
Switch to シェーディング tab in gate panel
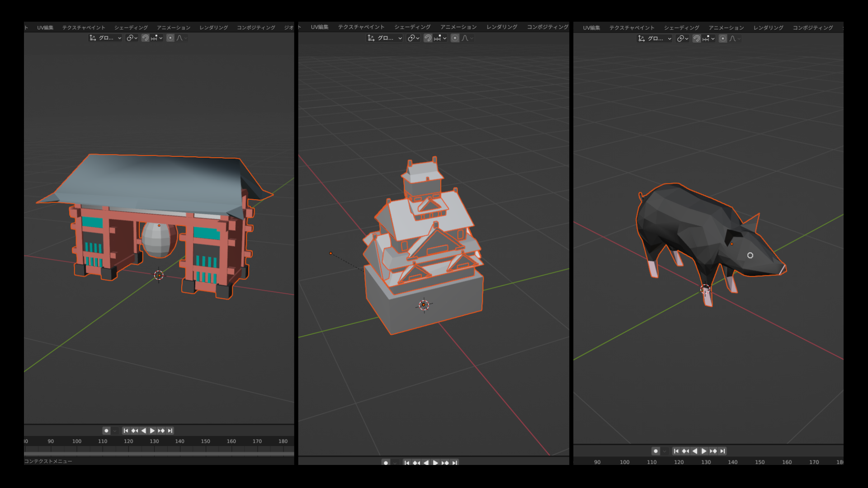pos(131,28)
